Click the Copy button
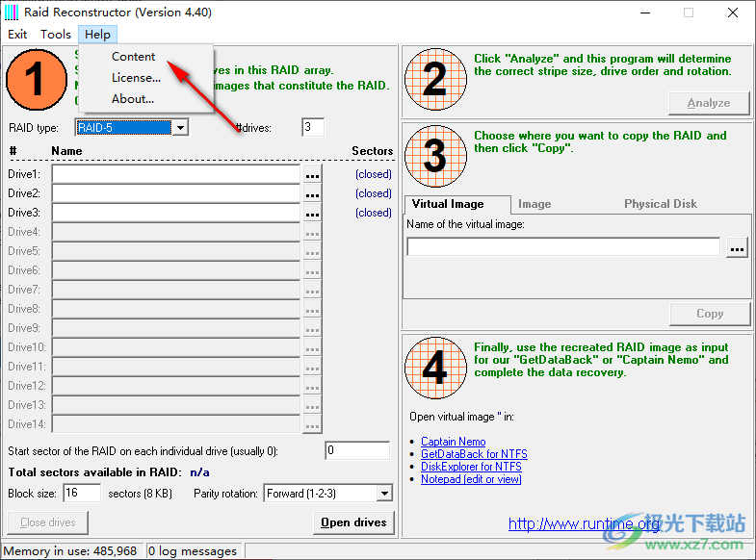This screenshot has height=560, width=756. coord(710,314)
